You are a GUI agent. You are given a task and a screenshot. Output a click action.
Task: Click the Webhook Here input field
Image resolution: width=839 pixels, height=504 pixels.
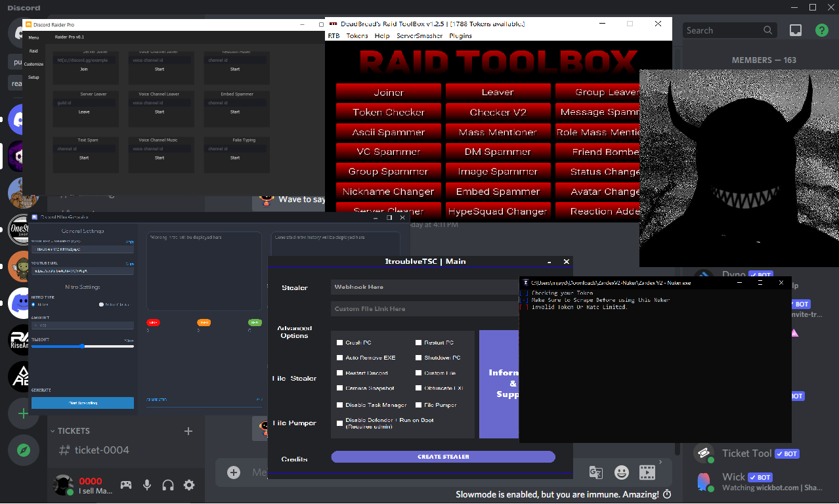pyautogui.click(x=425, y=287)
